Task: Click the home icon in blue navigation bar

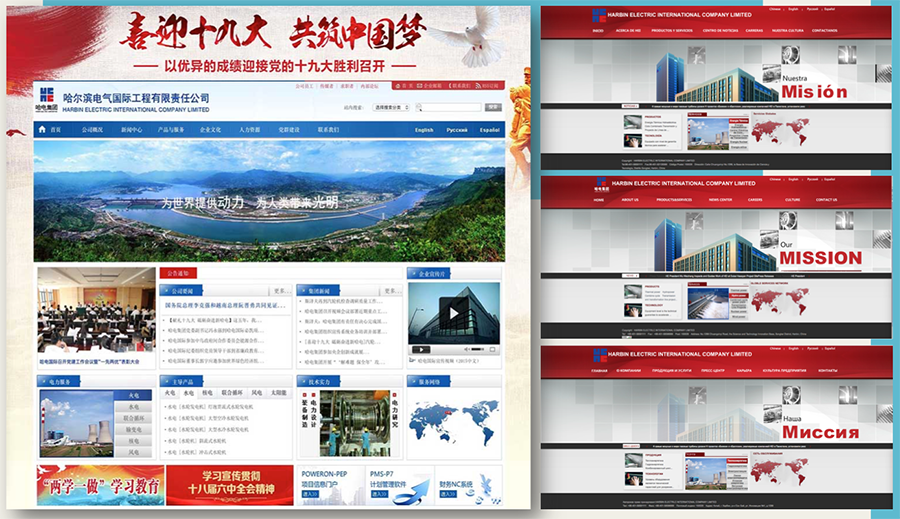Action: (42, 130)
